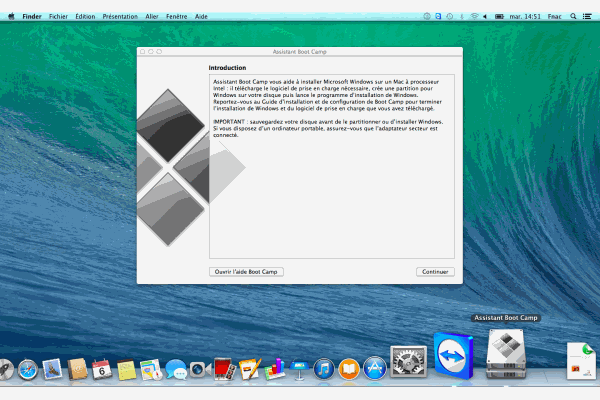Open the Aller menu
Image resolution: width=600 pixels, height=400 pixels.
coord(152,16)
